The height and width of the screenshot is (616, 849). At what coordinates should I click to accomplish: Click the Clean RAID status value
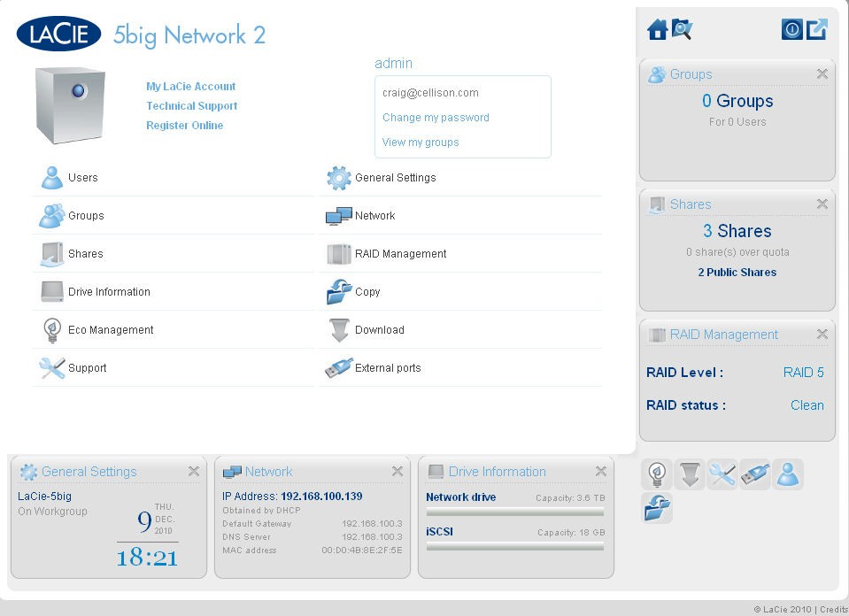pos(807,404)
